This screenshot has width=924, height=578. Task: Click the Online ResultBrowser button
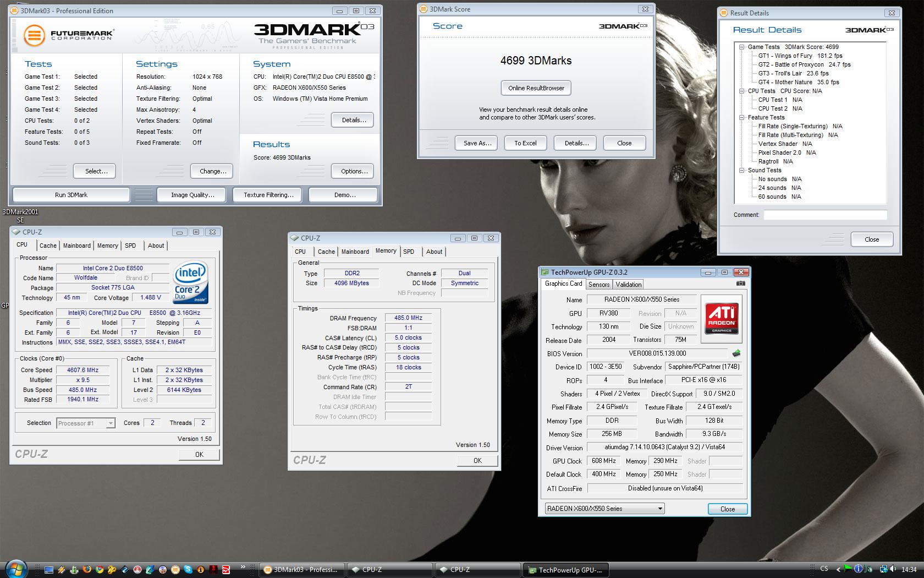coord(536,88)
